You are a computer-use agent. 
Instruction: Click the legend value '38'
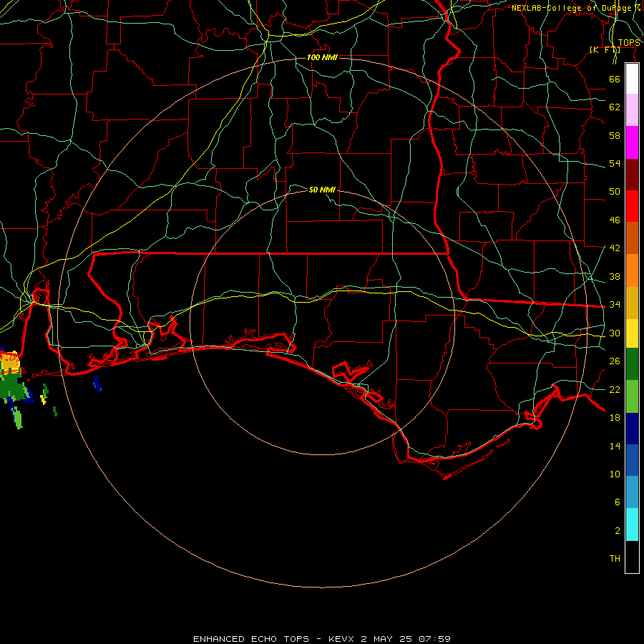coord(615,276)
